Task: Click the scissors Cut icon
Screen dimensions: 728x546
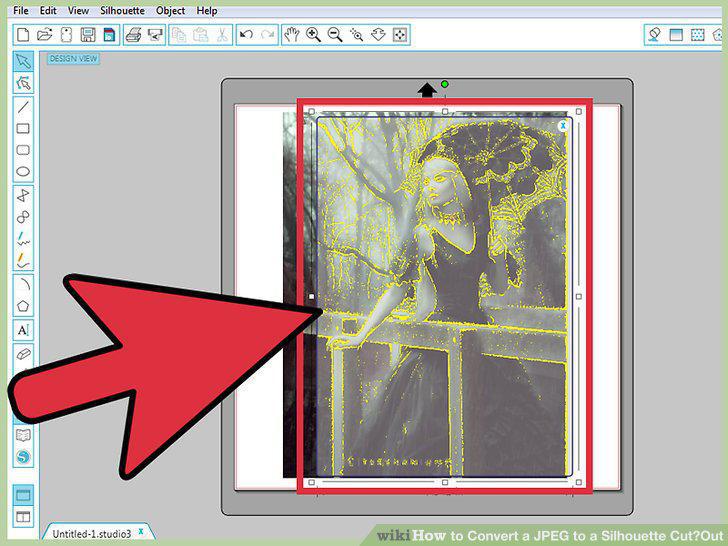Action: coord(222,35)
